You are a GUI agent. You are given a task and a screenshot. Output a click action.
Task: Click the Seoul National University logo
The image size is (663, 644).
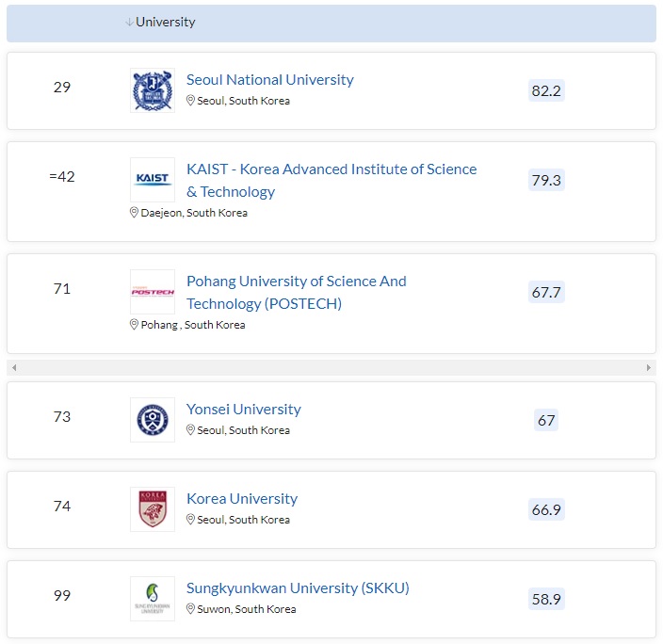153,90
